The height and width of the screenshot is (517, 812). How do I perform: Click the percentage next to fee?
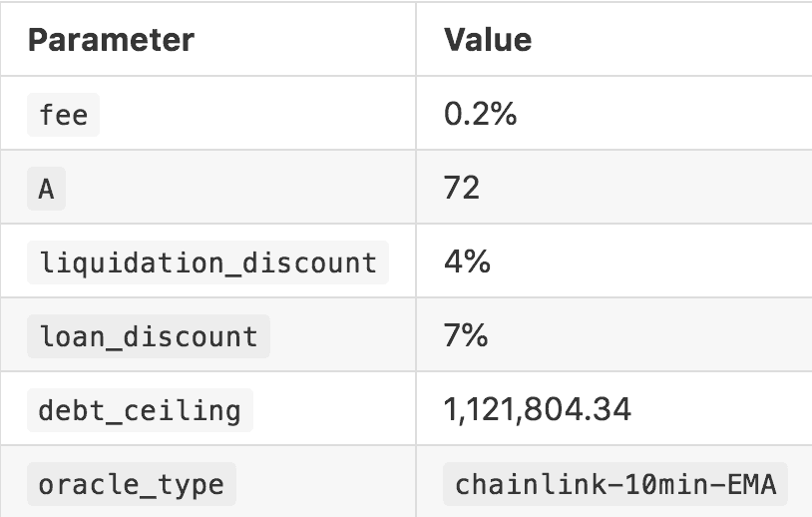[480, 115]
